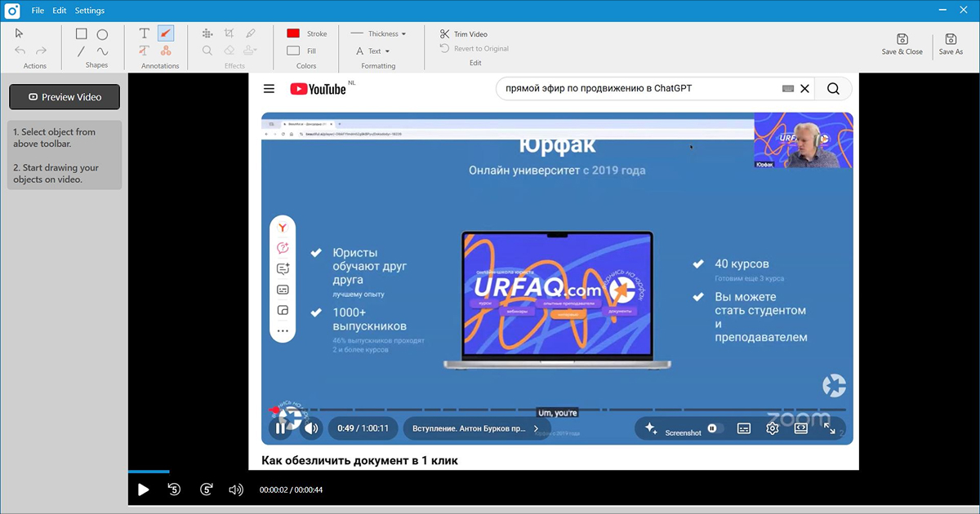Select the pointer selection tool
The width and height of the screenshot is (980, 514).
pyautogui.click(x=20, y=33)
